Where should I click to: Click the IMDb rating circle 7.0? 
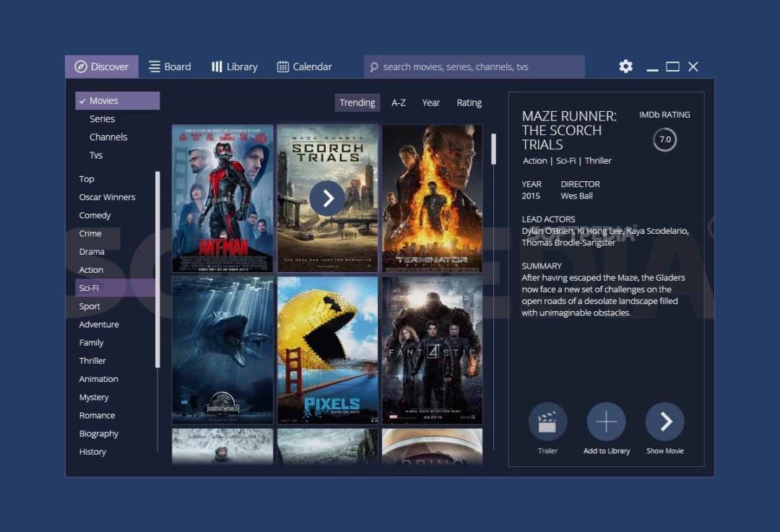(x=664, y=139)
